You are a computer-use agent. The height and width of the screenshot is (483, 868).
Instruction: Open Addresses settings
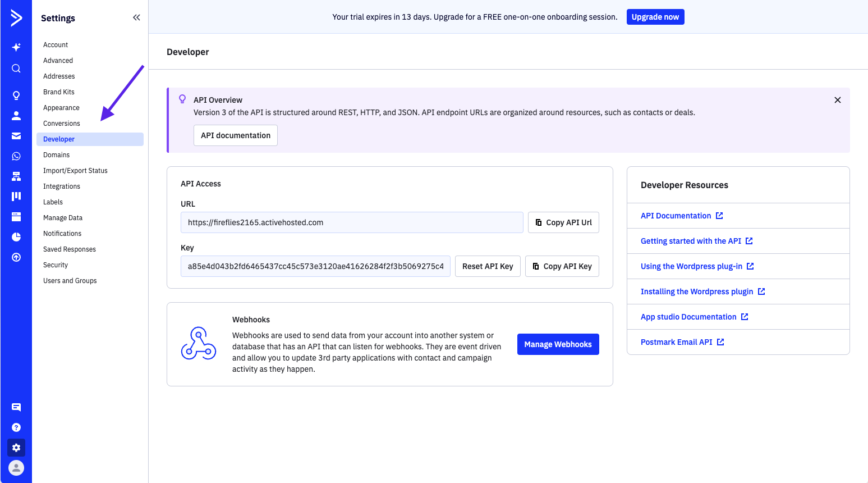tap(59, 76)
